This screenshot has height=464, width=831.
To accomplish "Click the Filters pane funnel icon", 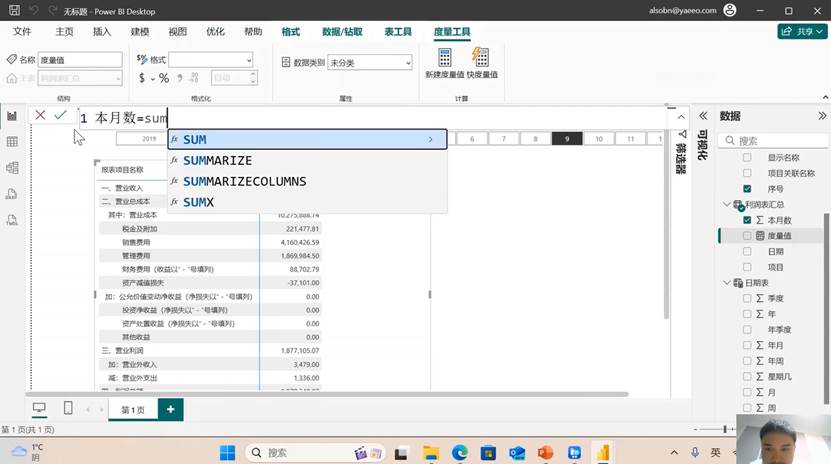I will (683, 134).
